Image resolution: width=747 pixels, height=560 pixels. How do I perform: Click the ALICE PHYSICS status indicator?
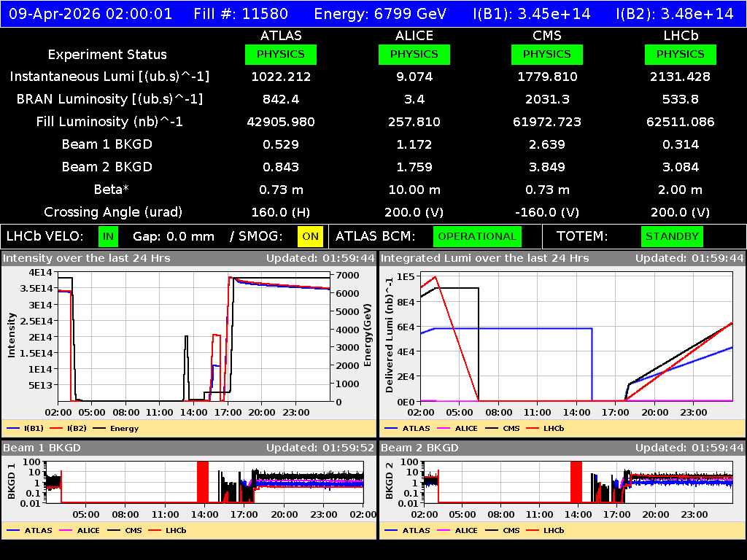pyautogui.click(x=414, y=54)
